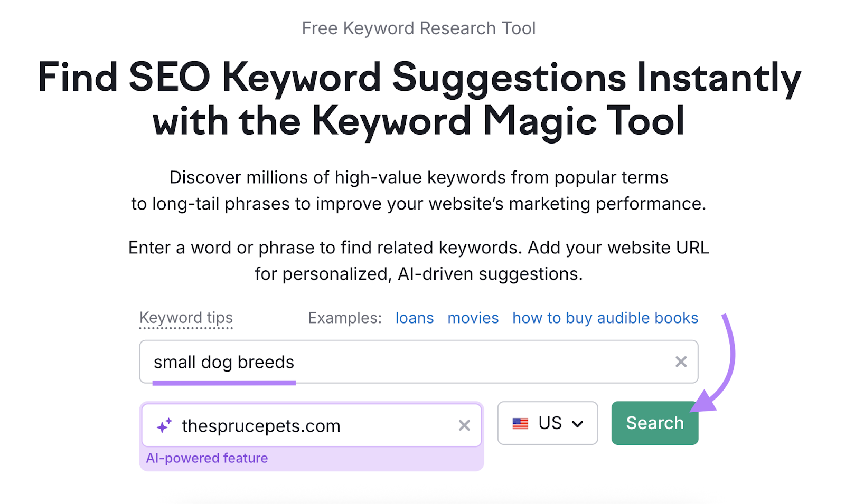The height and width of the screenshot is (504, 845).
Task: Open the country selector dropdown
Action: [x=547, y=423]
